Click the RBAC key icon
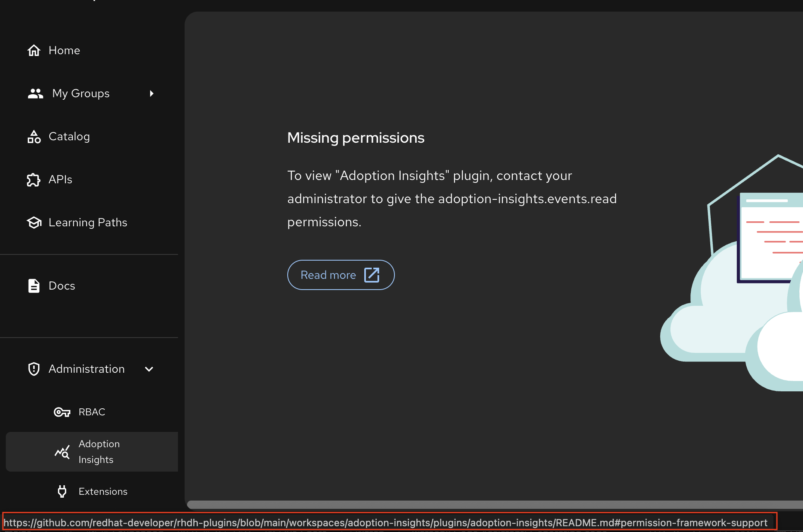The image size is (803, 532). pos(62,412)
